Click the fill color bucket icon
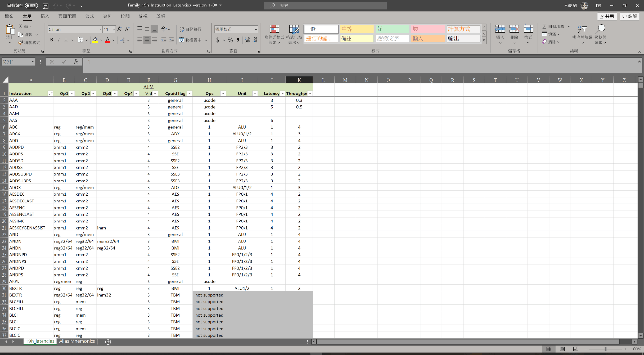 pos(95,40)
